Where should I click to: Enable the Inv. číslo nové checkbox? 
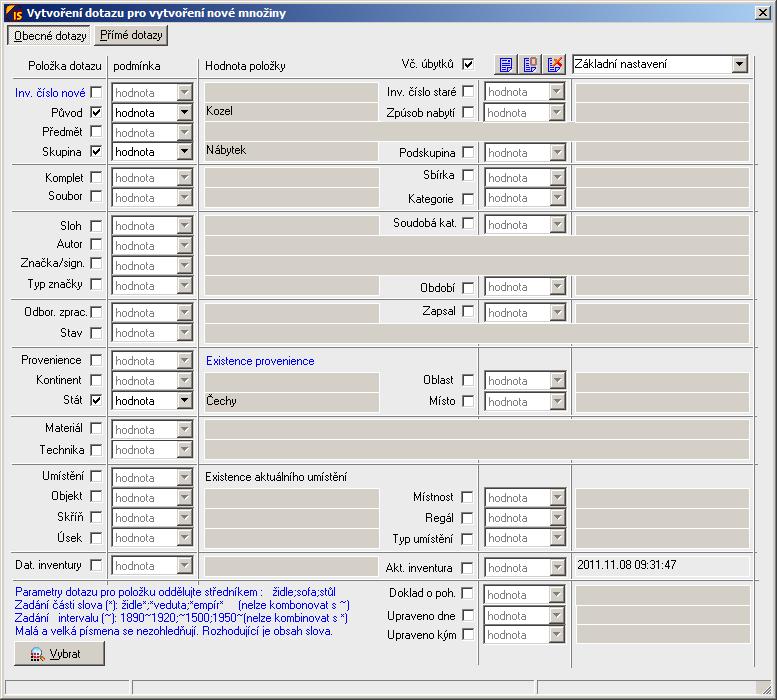tap(96, 92)
